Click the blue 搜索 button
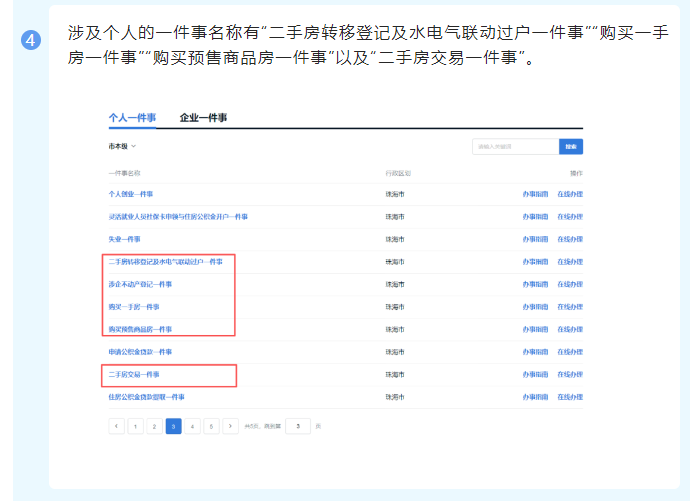This screenshot has height=501, width=697. [x=571, y=146]
